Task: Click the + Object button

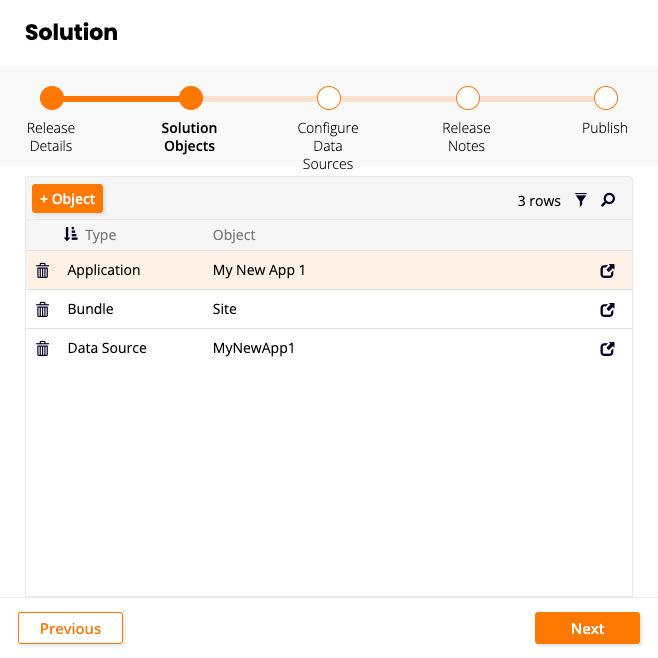Action: coord(68,199)
